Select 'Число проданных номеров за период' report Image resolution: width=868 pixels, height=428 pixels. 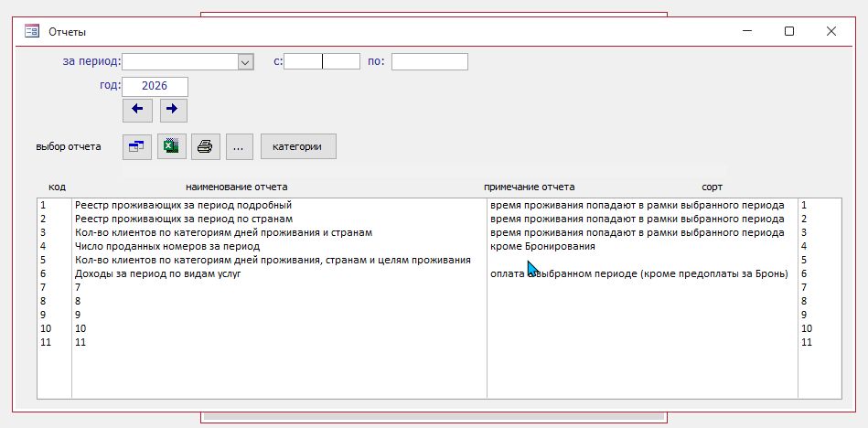167,247
